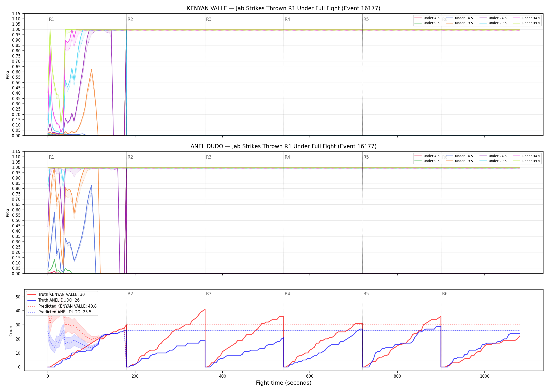Click the R3 marker in the Count chart

click(209, 294)
